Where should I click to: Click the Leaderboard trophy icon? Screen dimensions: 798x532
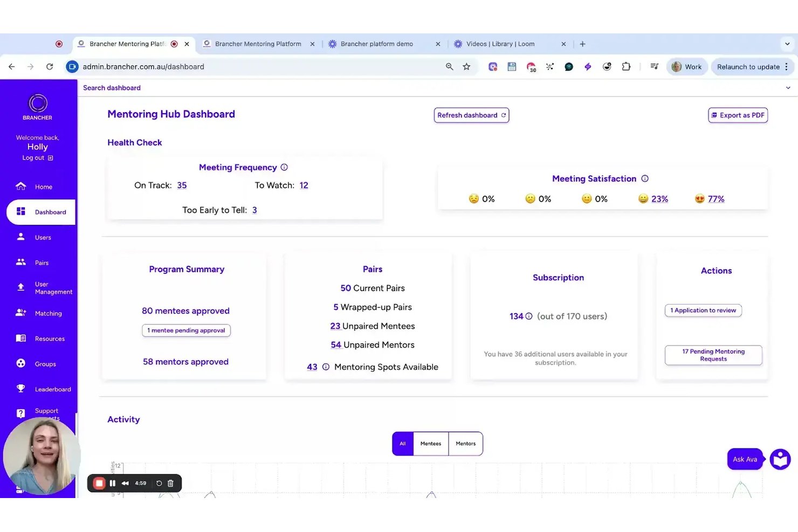(21, 389)
